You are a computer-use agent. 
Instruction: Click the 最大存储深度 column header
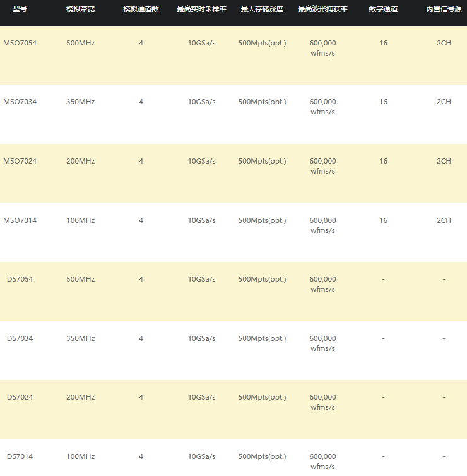tap(262, 9)
